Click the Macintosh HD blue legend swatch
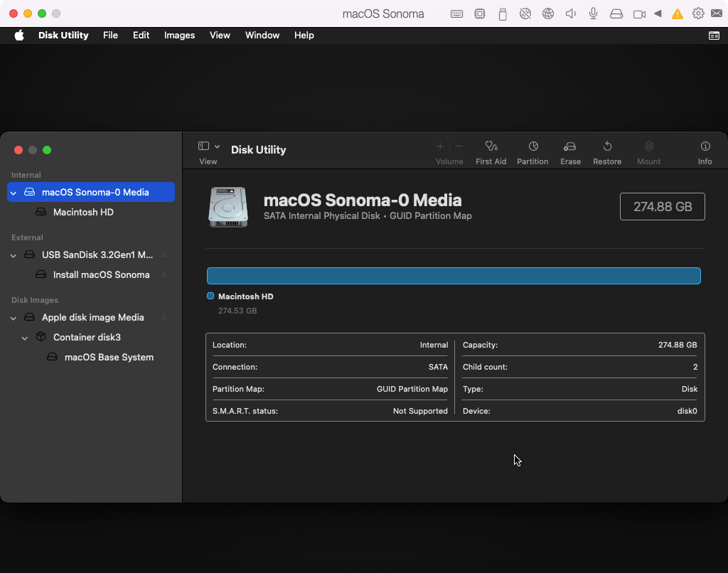 pyautogui.click(x=210, y=296)
